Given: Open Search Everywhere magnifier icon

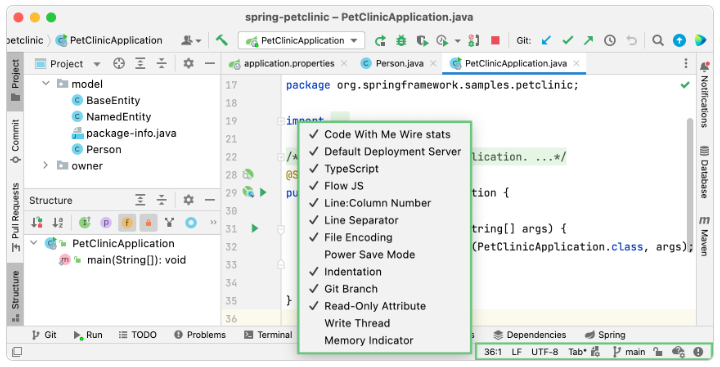Looking at the screenshot, I should pyautogui.click(x=658, y=40).
